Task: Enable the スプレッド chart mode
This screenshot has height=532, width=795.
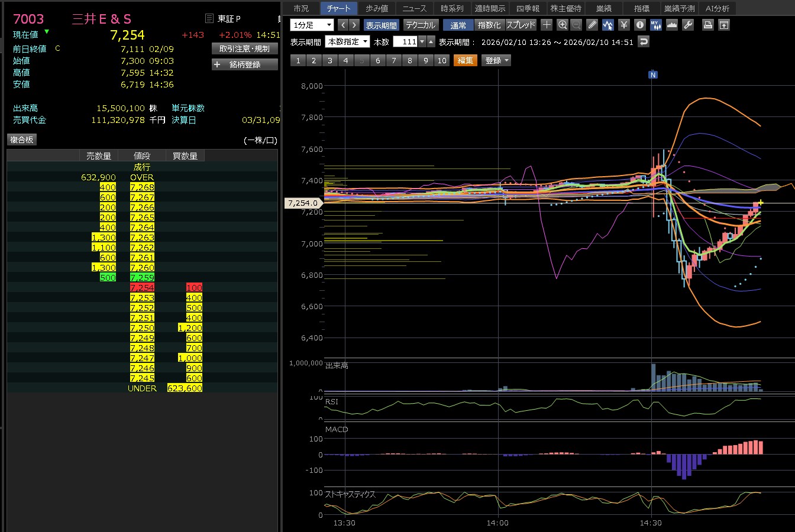Action: coord(521,25)
